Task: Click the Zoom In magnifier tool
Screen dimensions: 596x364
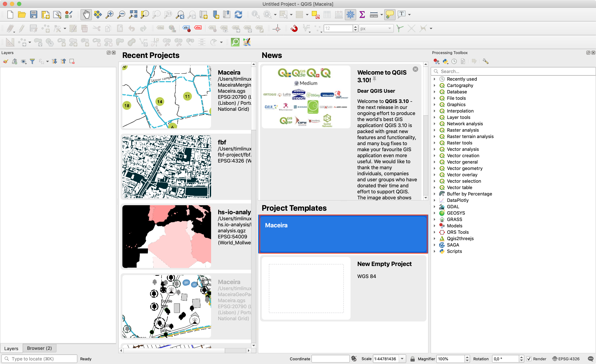Action: 110,15
